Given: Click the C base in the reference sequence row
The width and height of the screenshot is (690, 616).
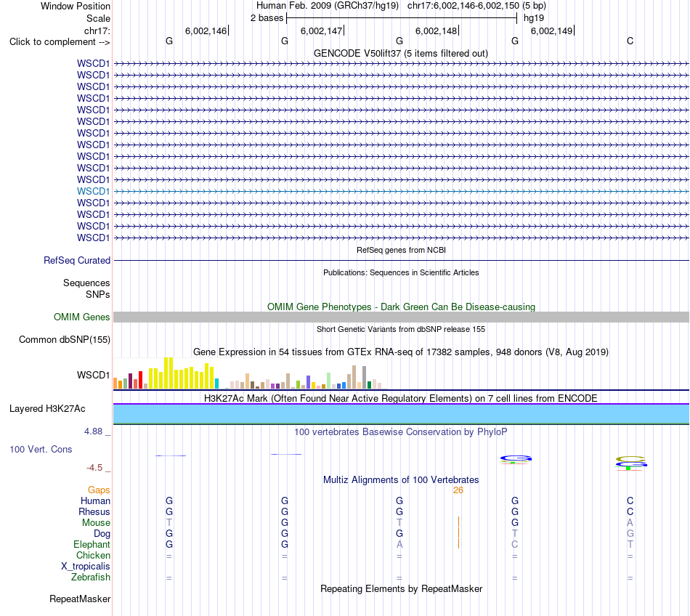Looking at the screenshot, I should coord(630,41).
